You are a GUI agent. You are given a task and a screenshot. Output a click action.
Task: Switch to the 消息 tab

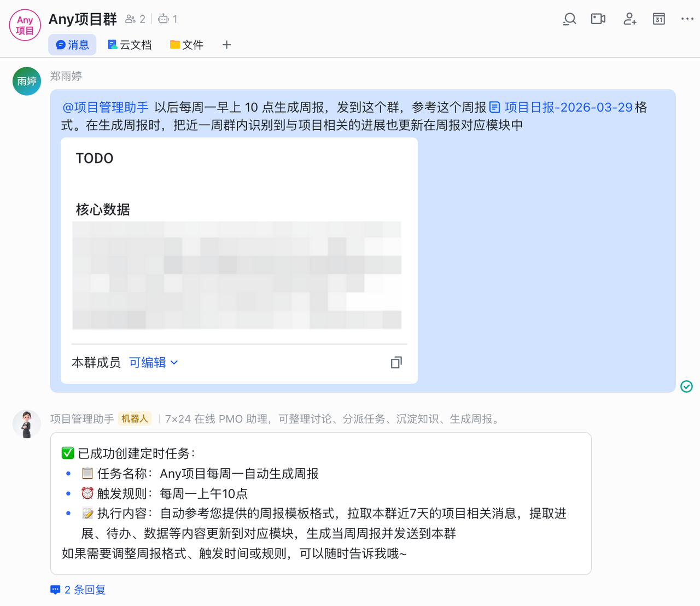pyautogui.click(x=72, y=45)
